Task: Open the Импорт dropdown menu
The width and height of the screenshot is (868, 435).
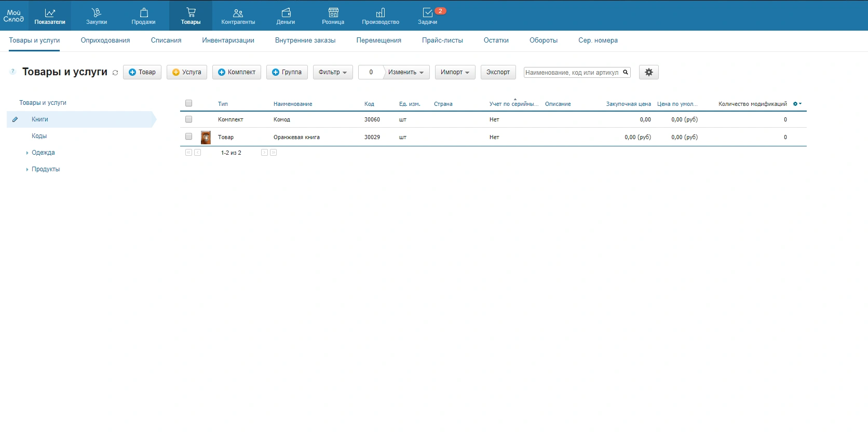Action: [x=455, y=72]
